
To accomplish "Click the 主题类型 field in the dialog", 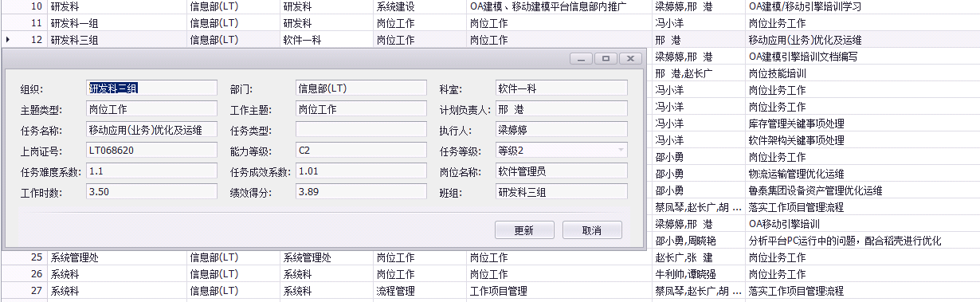I will tap(151, 108).
